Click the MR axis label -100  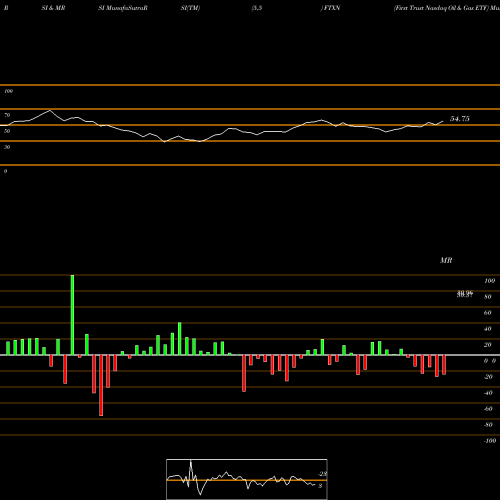click(490, 441)
